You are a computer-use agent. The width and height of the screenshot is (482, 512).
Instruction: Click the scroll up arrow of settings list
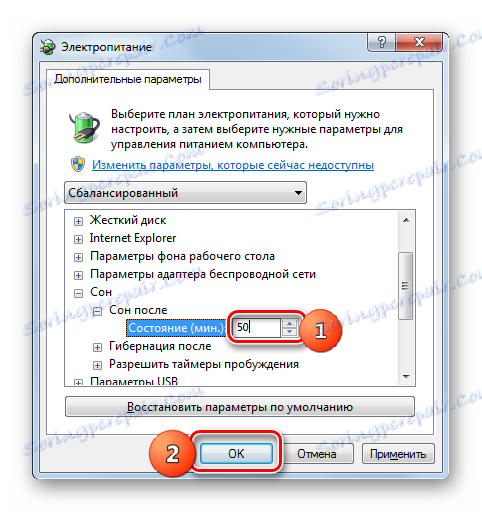click(x=406, y=220)
